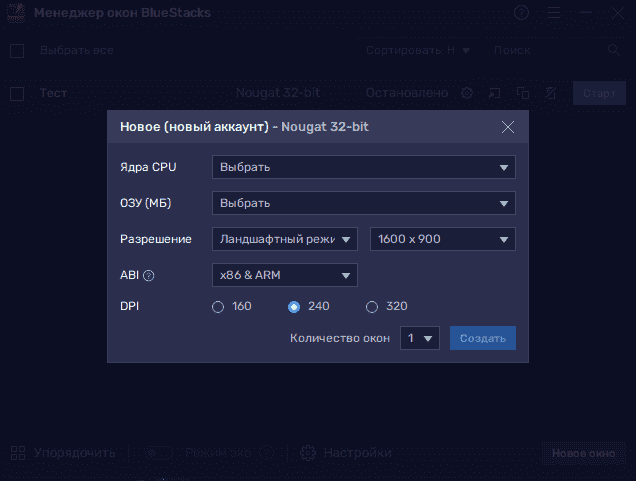The height and width of the screenshot is (481, 636).
Task: Close the new instance dialog
Action: click(x=508, y=127)
